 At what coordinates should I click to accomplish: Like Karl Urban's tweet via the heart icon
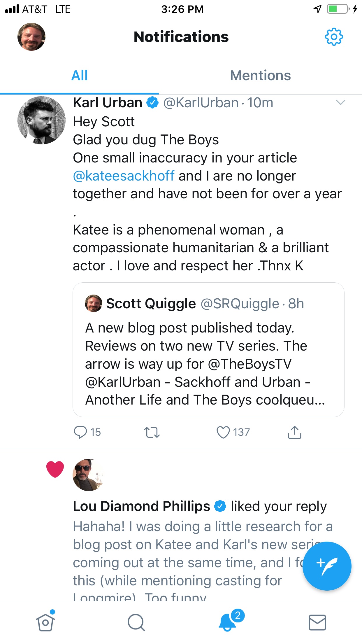click(x=223, y=432)
